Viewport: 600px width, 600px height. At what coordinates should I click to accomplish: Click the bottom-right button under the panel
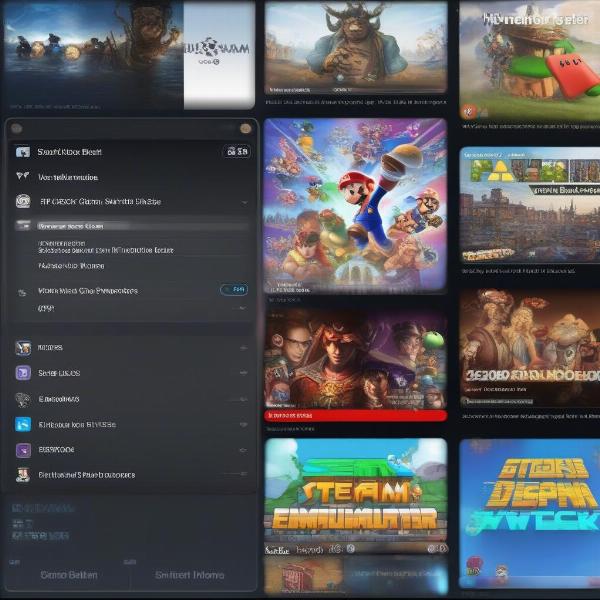[190, 575]
